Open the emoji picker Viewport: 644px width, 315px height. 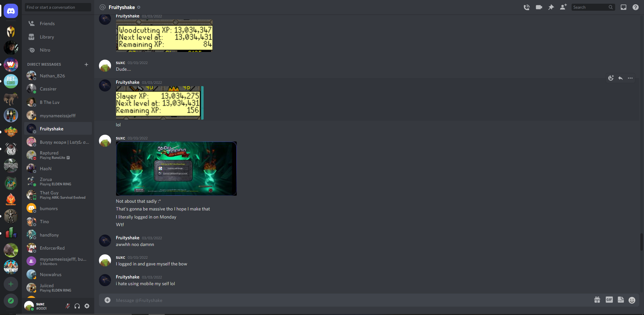[x=632, y=300]
